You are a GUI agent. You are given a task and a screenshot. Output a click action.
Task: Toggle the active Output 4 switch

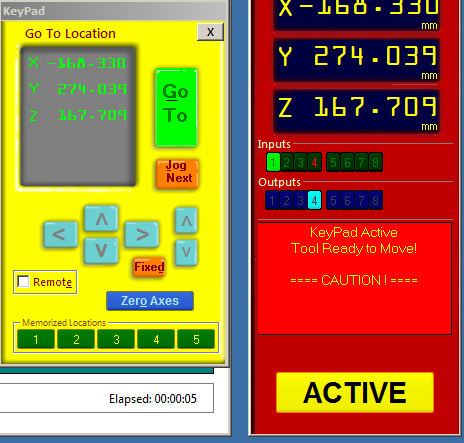tap(314, 200)
